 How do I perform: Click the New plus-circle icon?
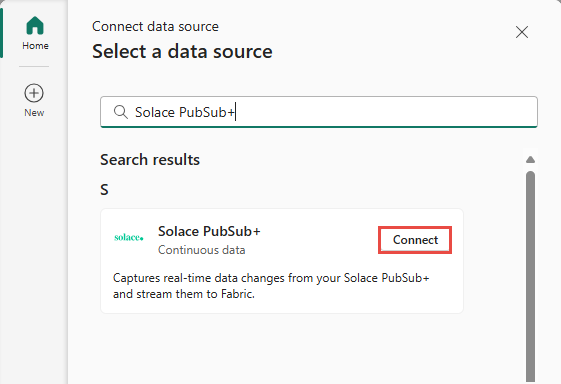pos(34,93)
